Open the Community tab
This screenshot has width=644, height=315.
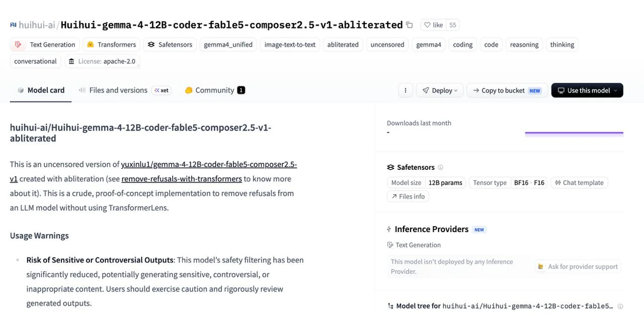[215, 90]
